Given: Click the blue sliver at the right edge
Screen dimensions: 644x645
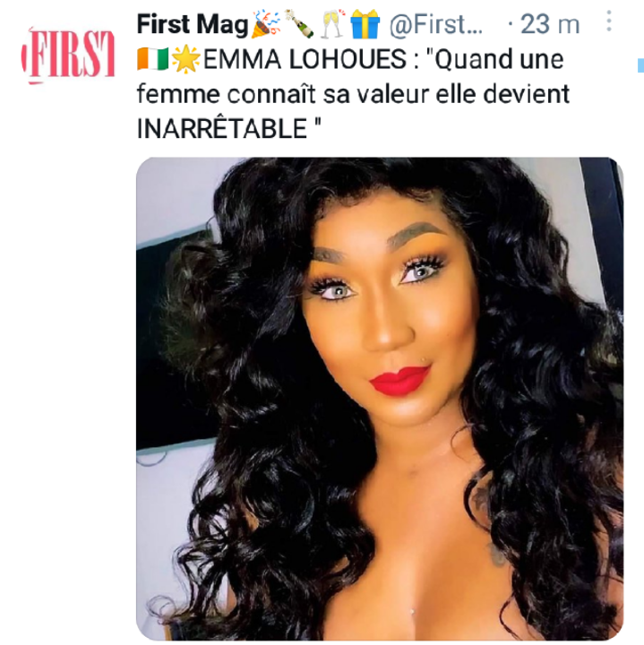Looking at the screenshot, I should pyautogui.click(x=640, y=65).
